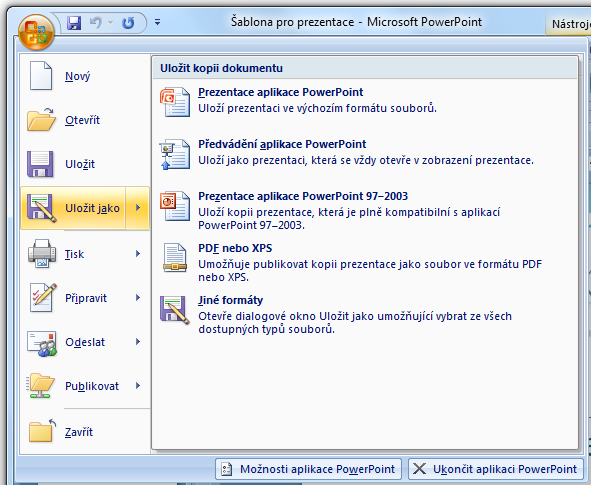Open Jiné formáty save dialog option
This screenshot has width=591, height=485.
[365, 314]
